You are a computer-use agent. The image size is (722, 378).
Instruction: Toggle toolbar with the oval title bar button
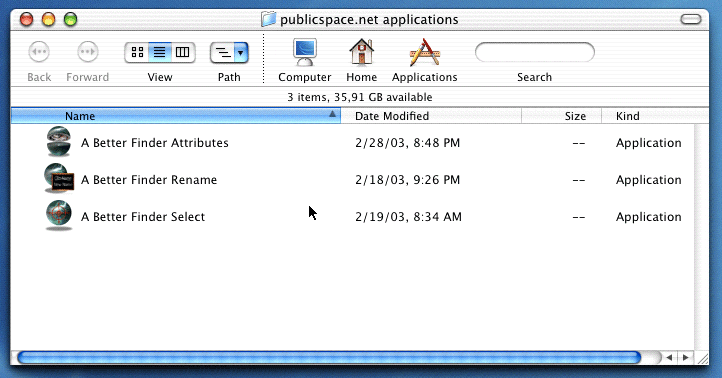(691, 19)
